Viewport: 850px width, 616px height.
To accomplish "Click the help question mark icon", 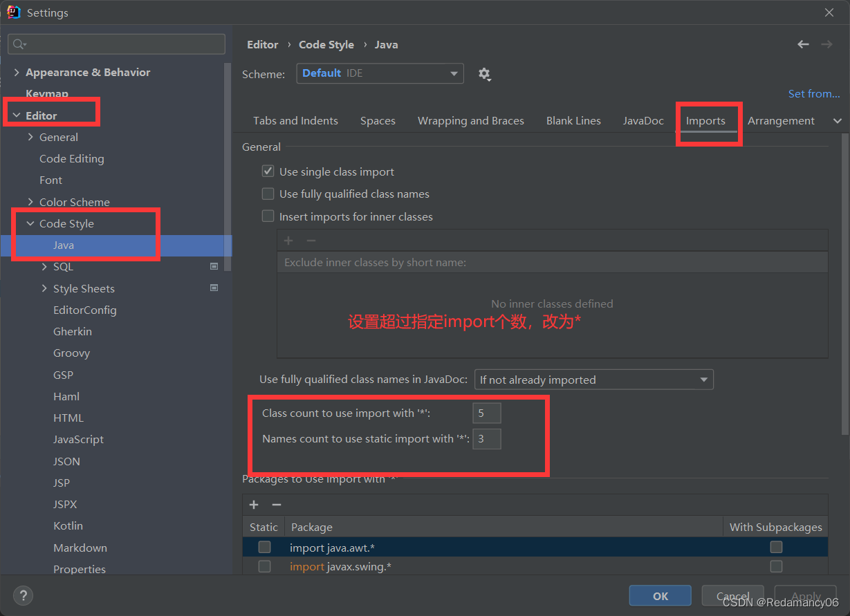I will (23, 595).
